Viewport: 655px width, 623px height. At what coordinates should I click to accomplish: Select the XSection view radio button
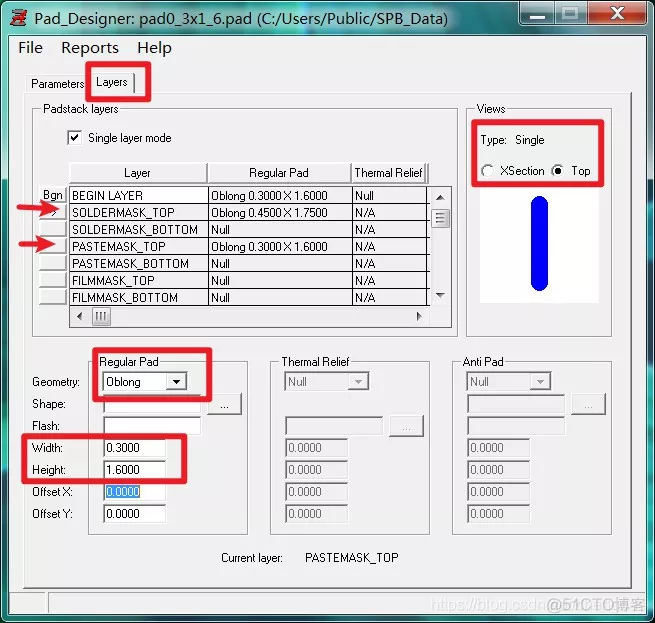[x=487, y=171]
